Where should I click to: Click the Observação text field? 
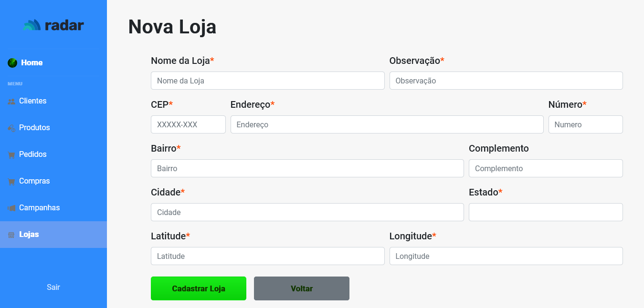(x=506, y=81)
